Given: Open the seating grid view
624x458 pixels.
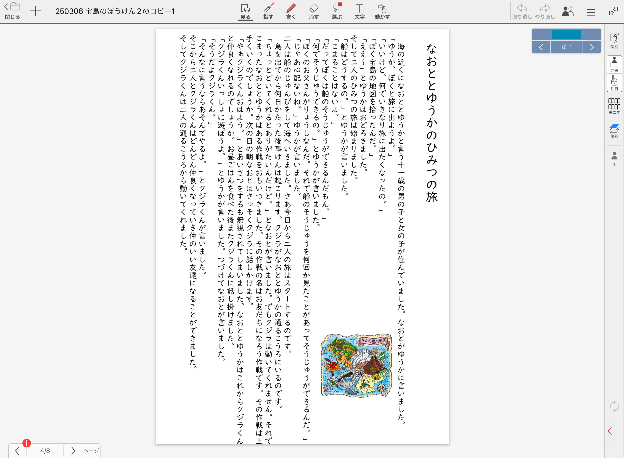Looking at the screenshot, I should (614, 107).
